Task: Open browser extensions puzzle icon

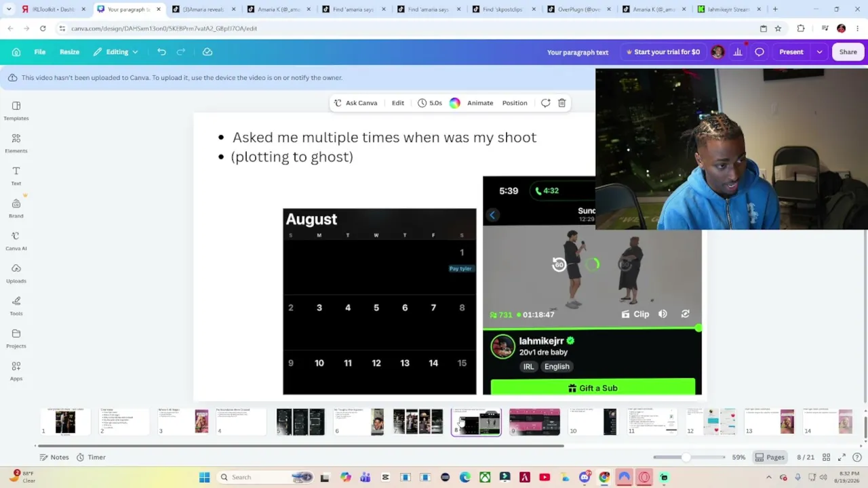Action: click(x=801, y=28)
